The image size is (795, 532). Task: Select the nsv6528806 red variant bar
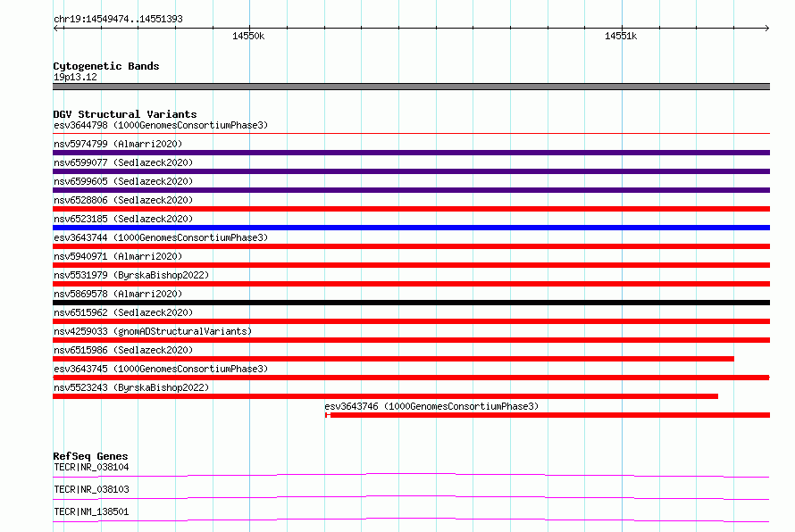tap(411, 209)
